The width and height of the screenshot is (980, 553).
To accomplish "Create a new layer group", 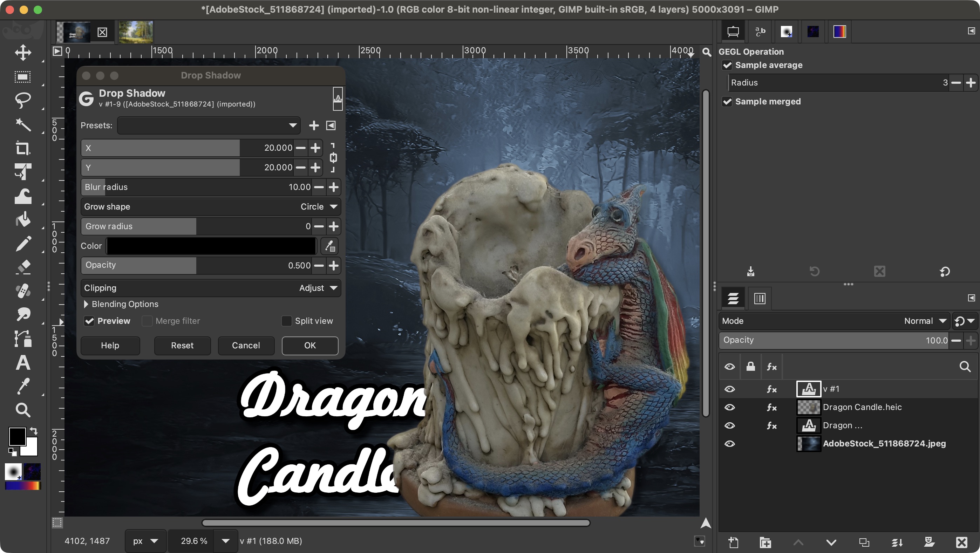I will pos(765,542).
